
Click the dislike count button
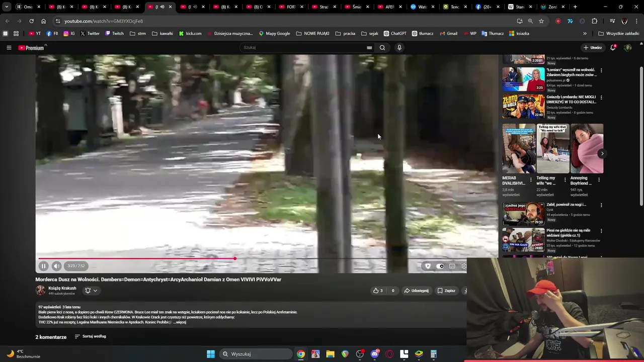[x=393, y=291]
